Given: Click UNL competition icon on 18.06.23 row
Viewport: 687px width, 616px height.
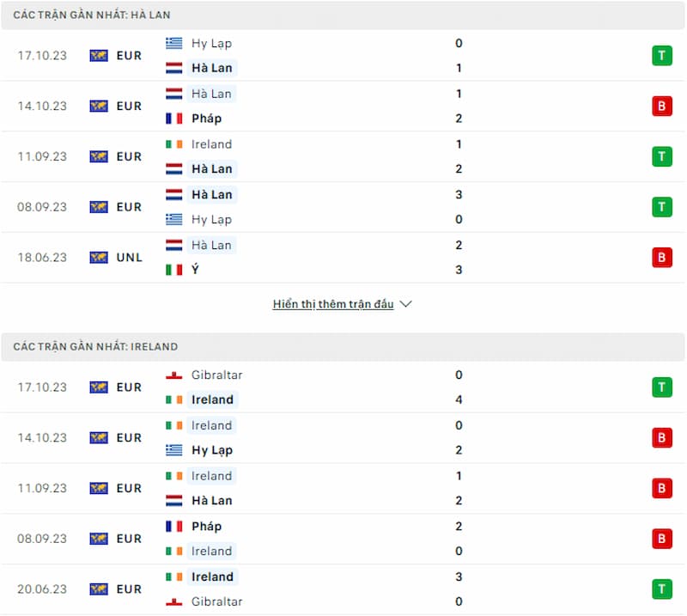Looking at the screenshot, I should tap(99, 258).
